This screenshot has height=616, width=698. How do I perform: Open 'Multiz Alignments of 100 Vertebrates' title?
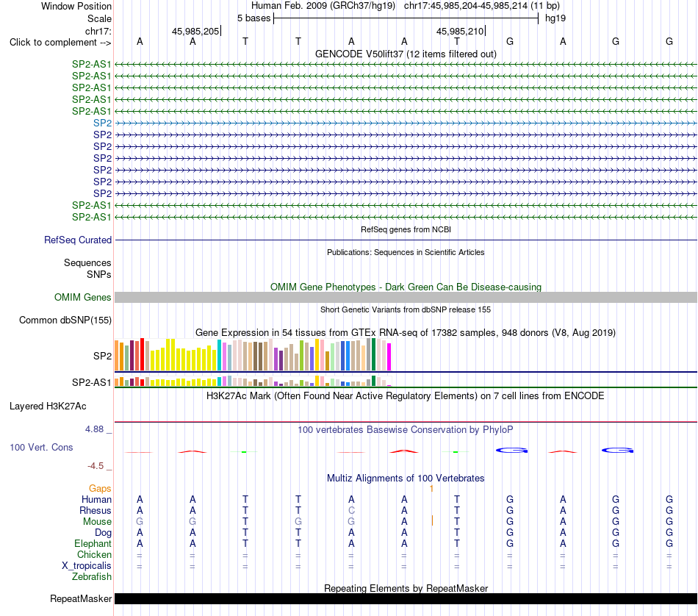[406, 479]
